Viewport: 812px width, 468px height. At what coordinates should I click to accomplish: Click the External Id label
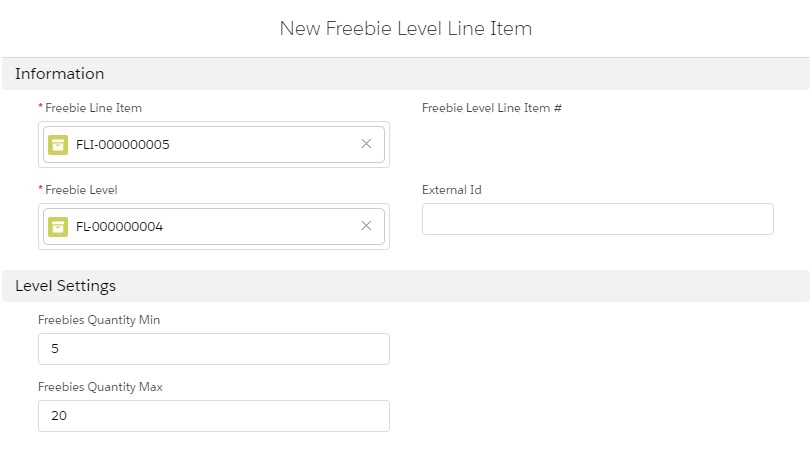coord(452,190)
